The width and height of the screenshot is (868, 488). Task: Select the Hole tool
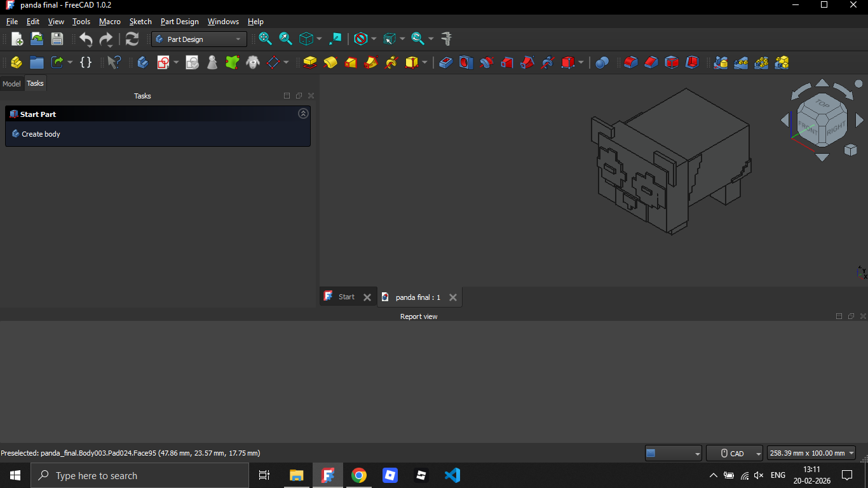(466, 62)
